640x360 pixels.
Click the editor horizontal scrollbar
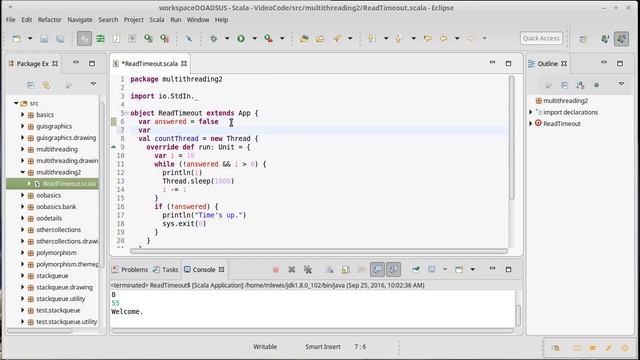click(319, 251)
